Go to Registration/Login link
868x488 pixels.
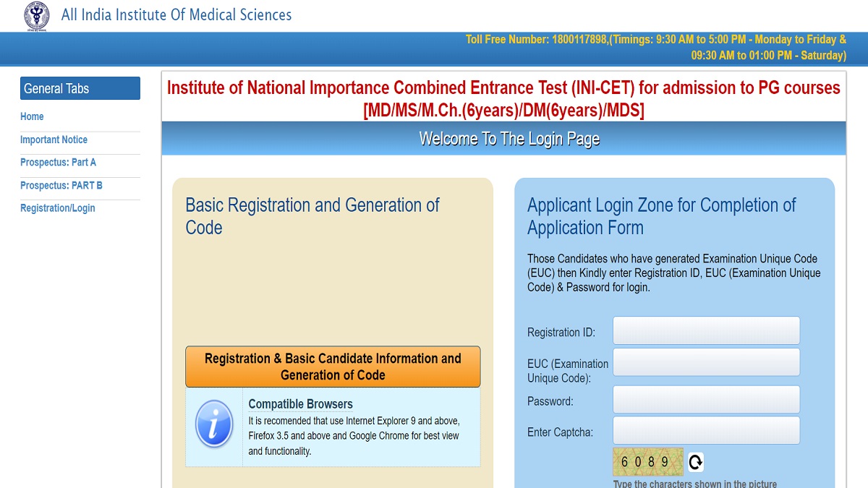tap(58, 208)
